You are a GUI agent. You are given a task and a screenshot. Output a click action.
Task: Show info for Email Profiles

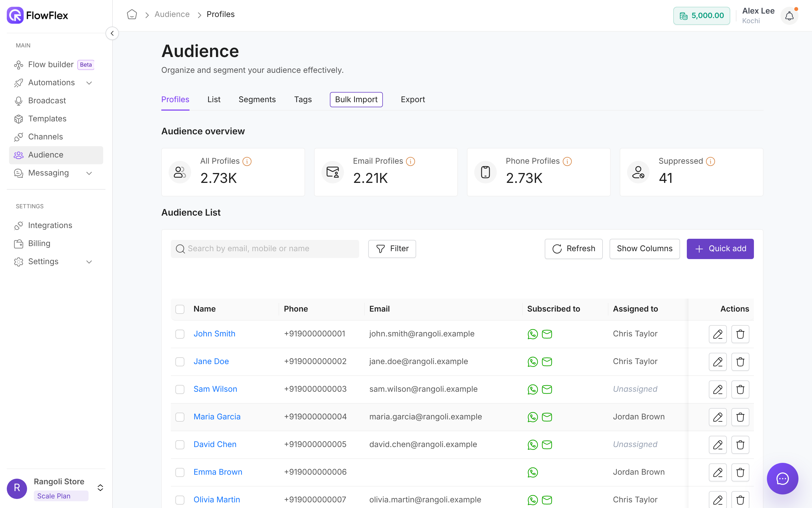[x=410, y=162]
